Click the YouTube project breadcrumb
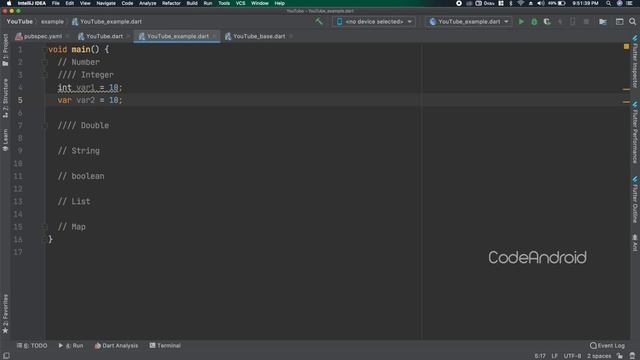This screenshot has height=360, width=640. pos(19,21)
